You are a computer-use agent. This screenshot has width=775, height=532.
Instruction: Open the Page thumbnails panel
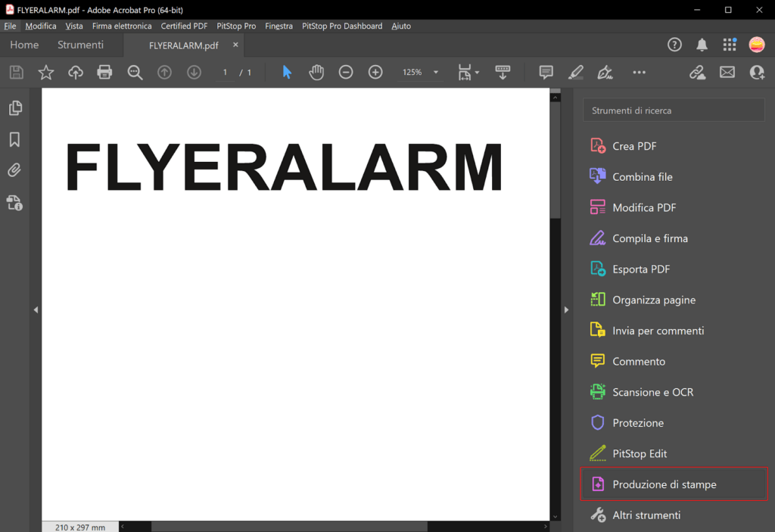(14, 108)
